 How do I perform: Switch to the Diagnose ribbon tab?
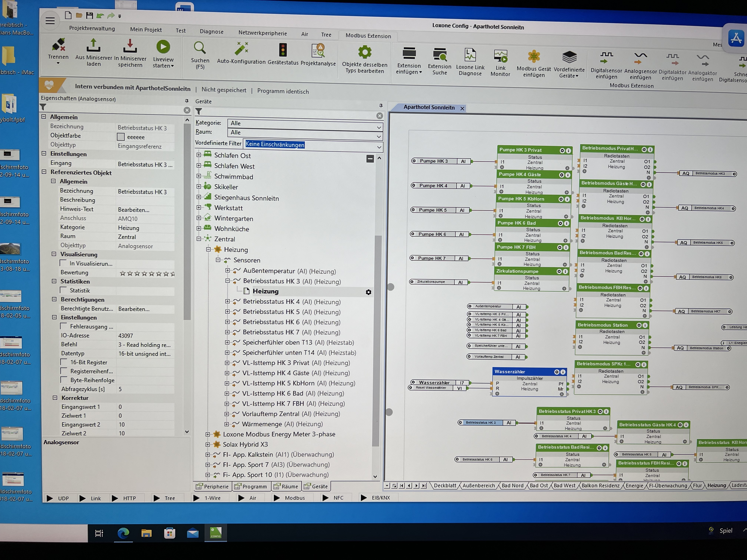211,32
